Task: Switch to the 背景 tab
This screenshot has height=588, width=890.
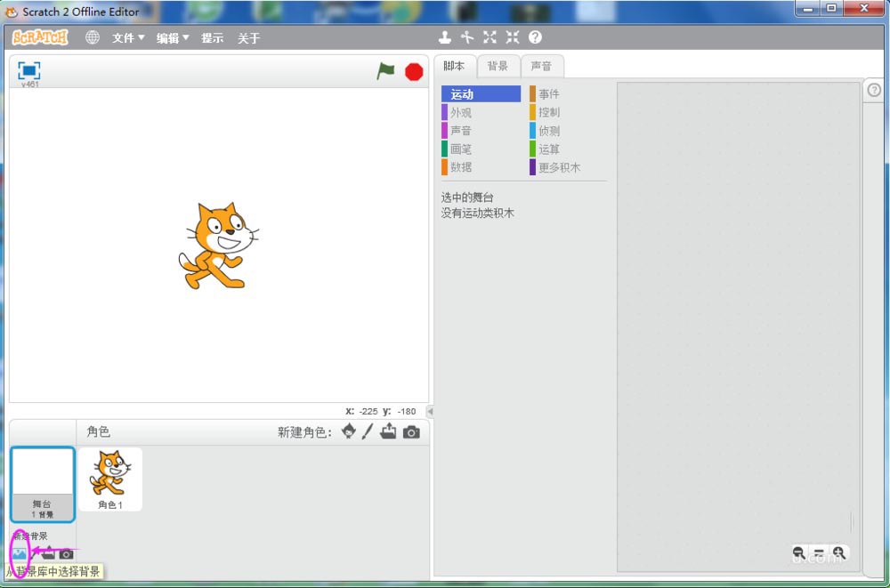Action: [x=498, y=67]
